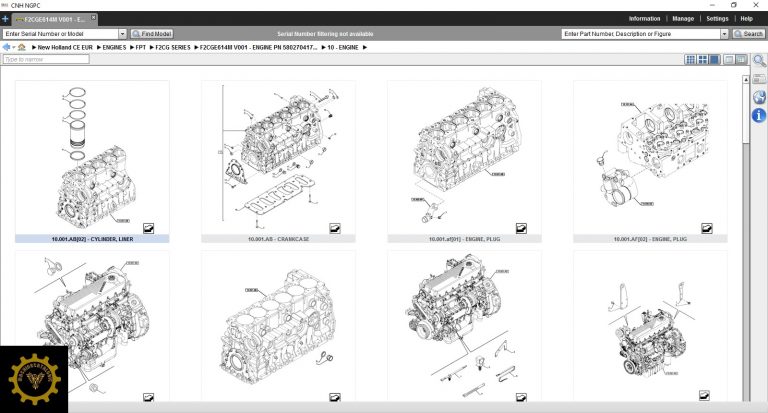Open the Cylinder, Liner figure thumbnail
Screen dimensions: 768x413
click(92, 158)
